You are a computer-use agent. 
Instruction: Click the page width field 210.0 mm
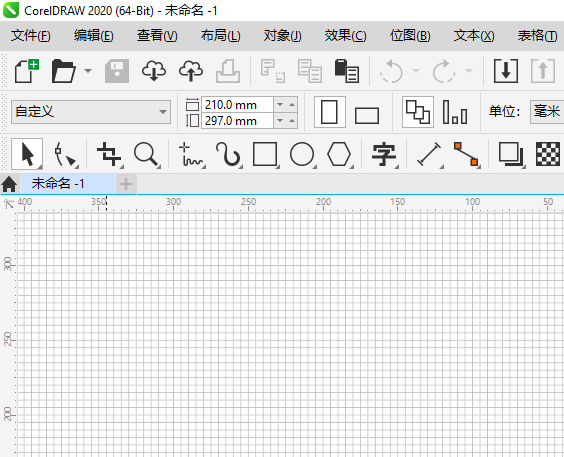coord(237,105)
